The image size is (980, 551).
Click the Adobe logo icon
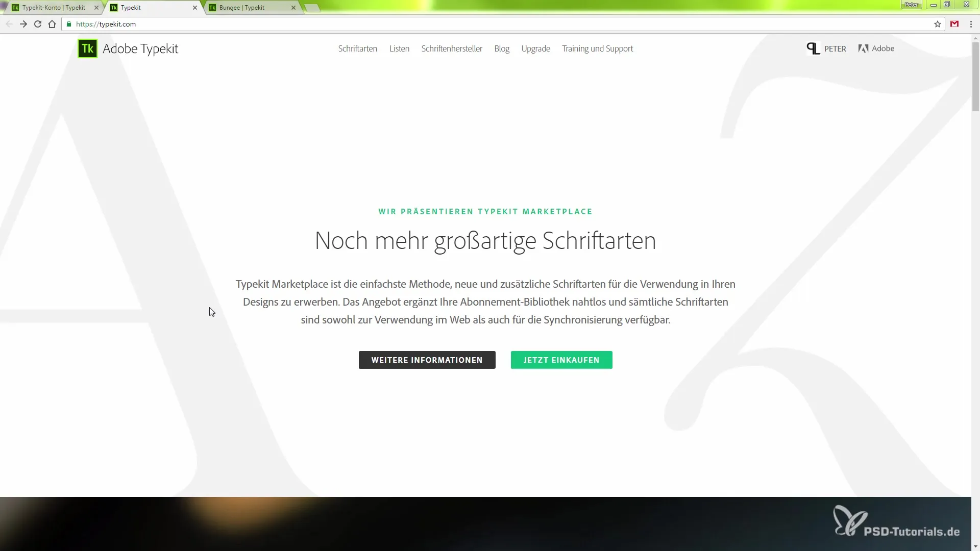coord(864,48)
